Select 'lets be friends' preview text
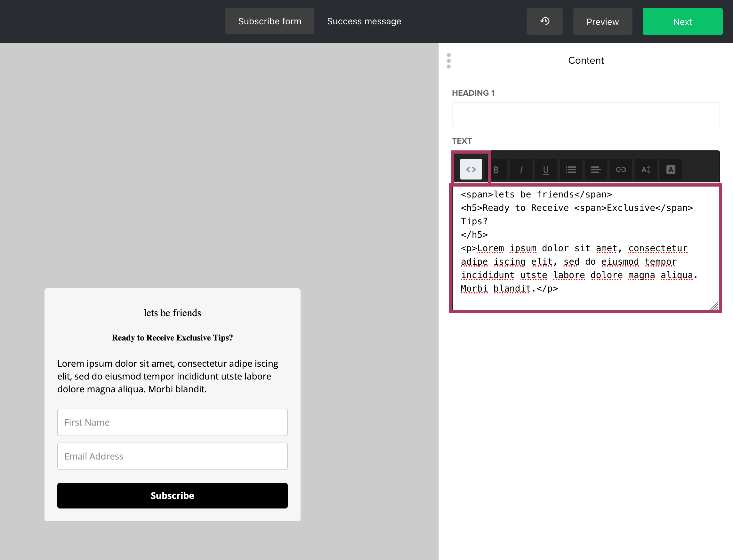Screen dimensions: 733x560 coord(172,313)
